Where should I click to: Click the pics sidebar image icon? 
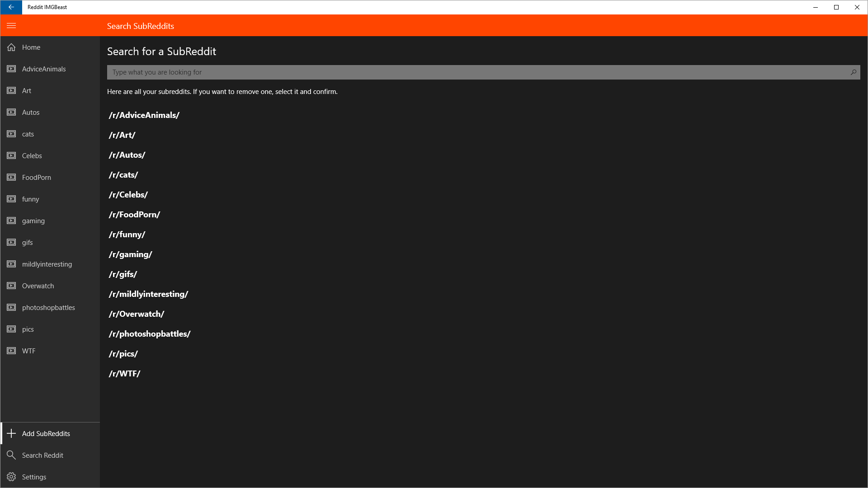[x=11, y=329]
